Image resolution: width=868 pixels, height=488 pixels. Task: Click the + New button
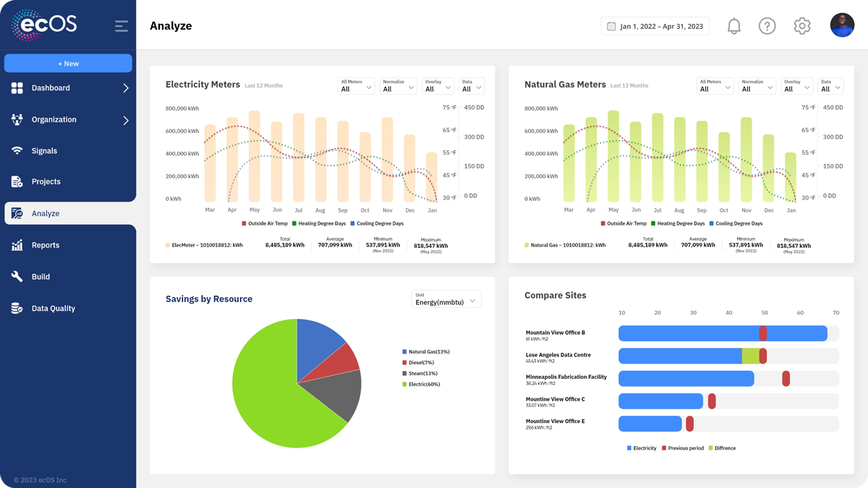(68, 64)
